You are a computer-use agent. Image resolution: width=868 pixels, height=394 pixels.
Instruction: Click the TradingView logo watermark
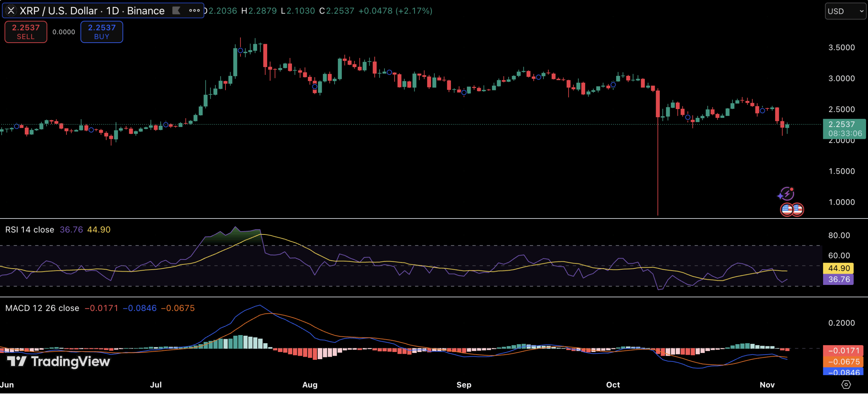point(58,361)
